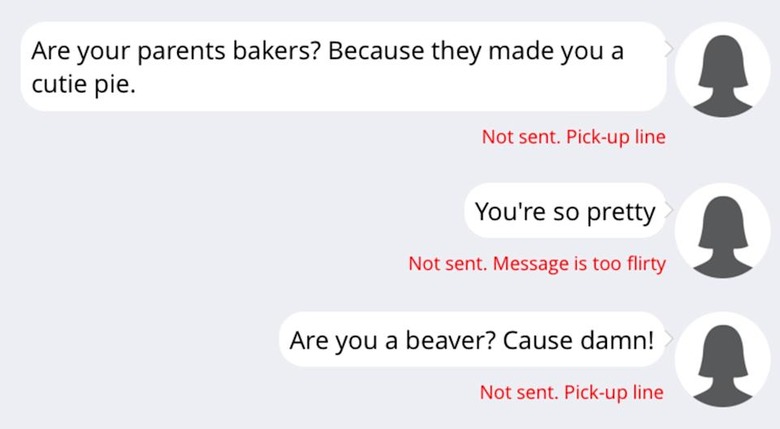Screen dimensions: 780x429
Task: Tap the "Are you a beaver?" message bubble
Action: tap(473, 339)
